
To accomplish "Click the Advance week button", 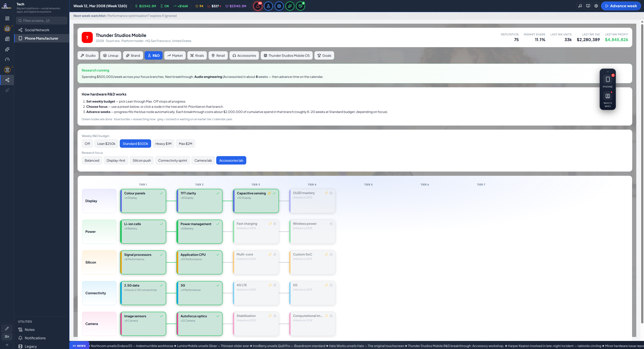I will point(621,6).
